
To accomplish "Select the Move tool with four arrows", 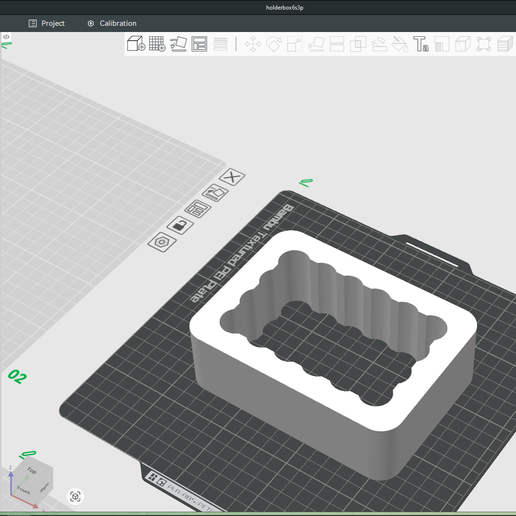I will pyautogui.click(x=253, y=44).
